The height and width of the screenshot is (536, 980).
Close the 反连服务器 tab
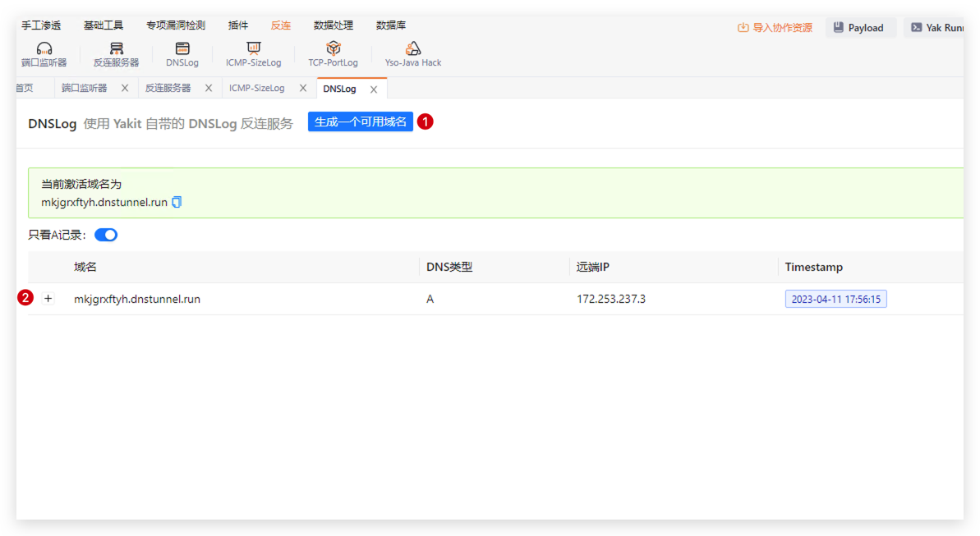pos(209,88)
